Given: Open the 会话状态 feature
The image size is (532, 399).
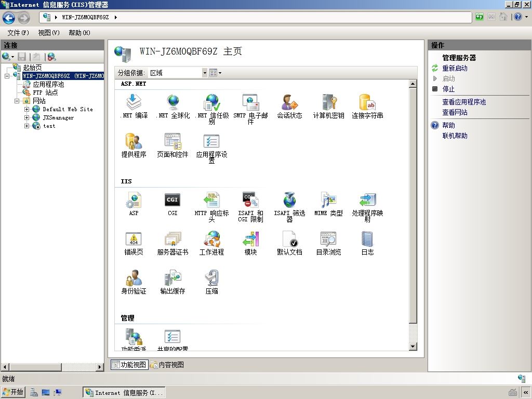Looking at the screenshot, I should coord(289,106).
